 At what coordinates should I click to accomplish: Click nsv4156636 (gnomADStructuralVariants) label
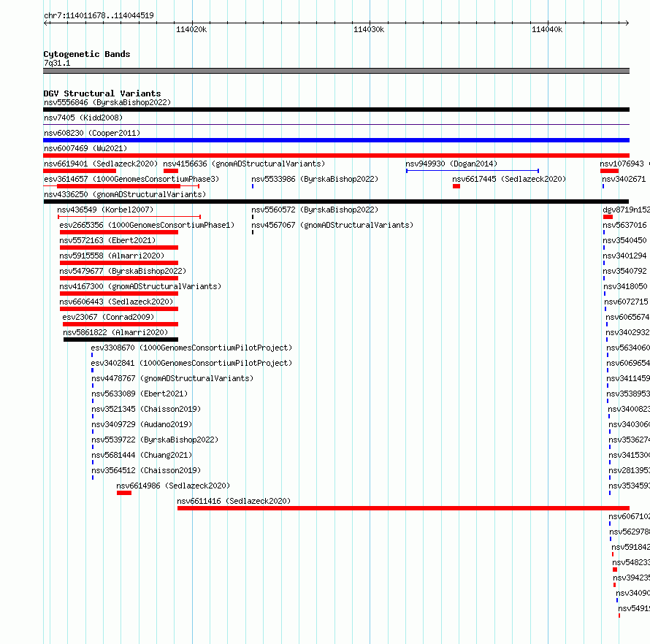(244, 164)
